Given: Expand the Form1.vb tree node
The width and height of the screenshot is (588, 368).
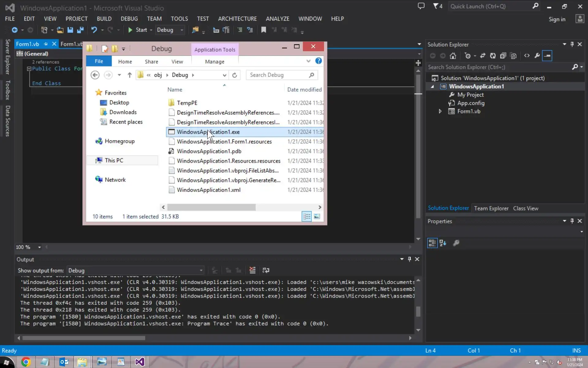Looking at the screenshot, I should pyautogui.click(x=440, y=111).
